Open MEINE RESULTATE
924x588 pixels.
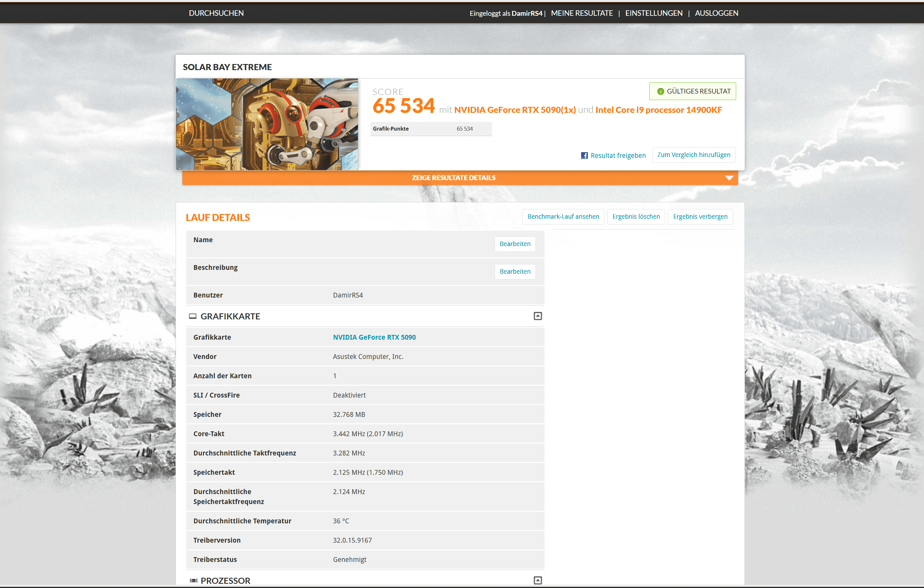[582, 13]
